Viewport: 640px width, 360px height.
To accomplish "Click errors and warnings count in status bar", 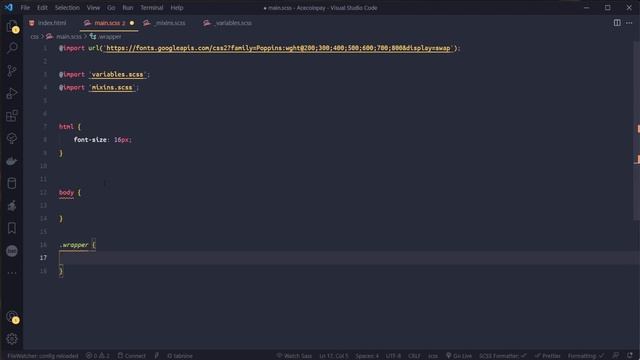I will pyautogui.click(x=98, y=356).
